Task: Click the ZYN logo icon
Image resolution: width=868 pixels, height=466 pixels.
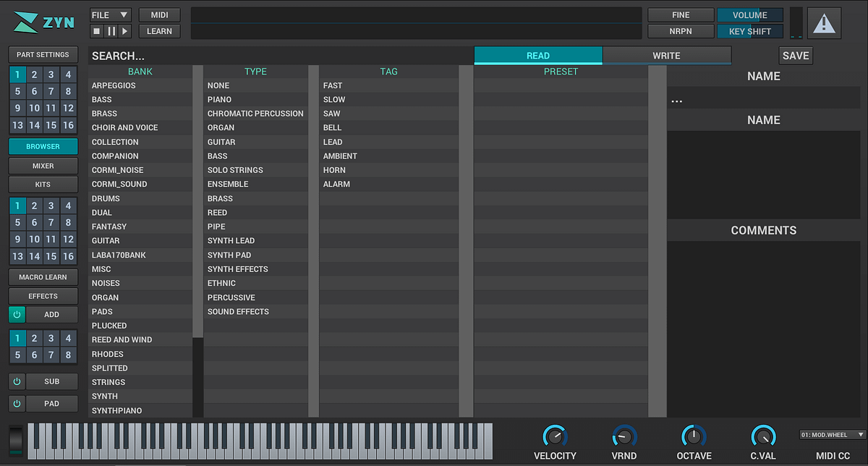Action: pyautogui.click(x=27, y=22)
